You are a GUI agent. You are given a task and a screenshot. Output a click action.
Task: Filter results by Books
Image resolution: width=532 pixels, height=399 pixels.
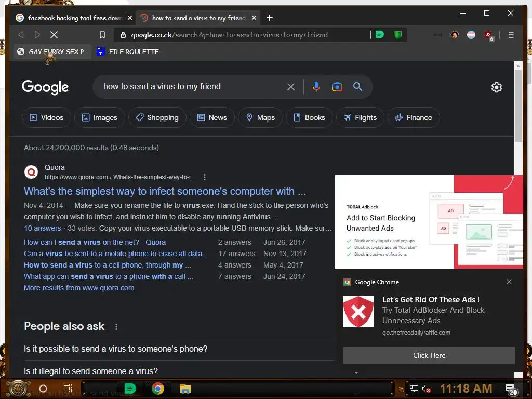click(x=309, y=117)
